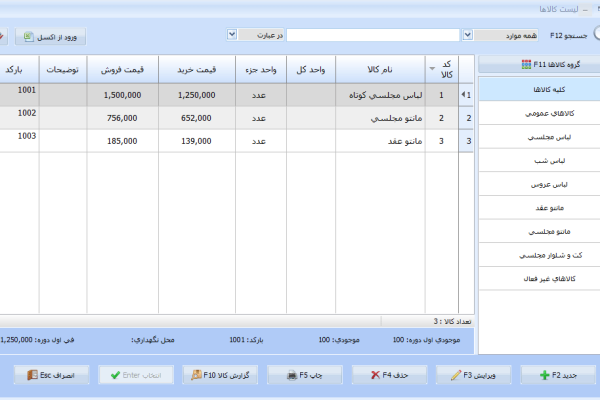Click the search text input field

[373, 35]
